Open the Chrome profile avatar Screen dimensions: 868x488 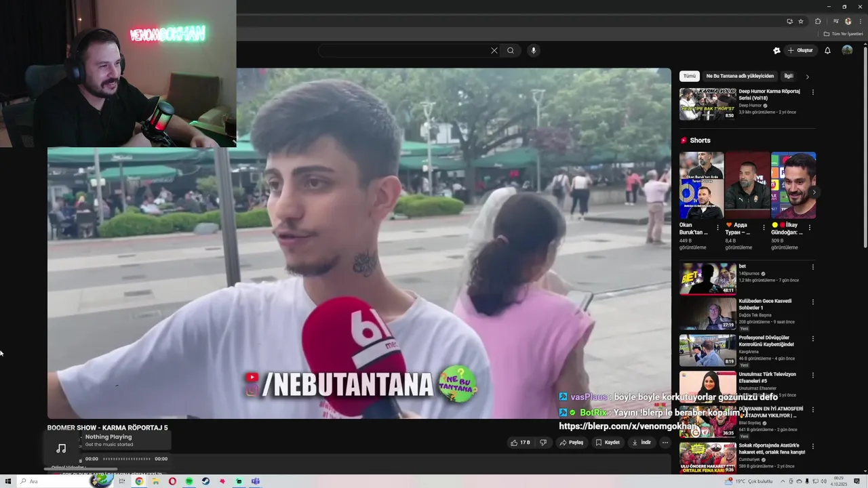pyautogui.click(x=848, y=21)
